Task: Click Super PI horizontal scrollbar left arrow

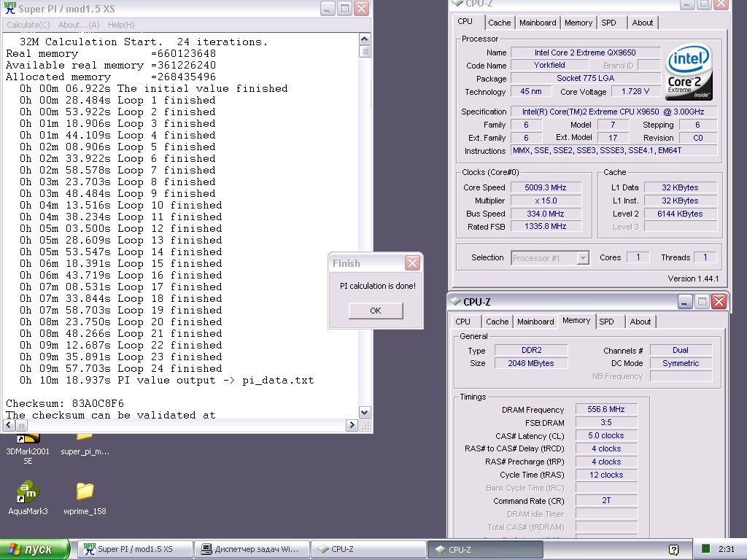Action: (9, 425)
